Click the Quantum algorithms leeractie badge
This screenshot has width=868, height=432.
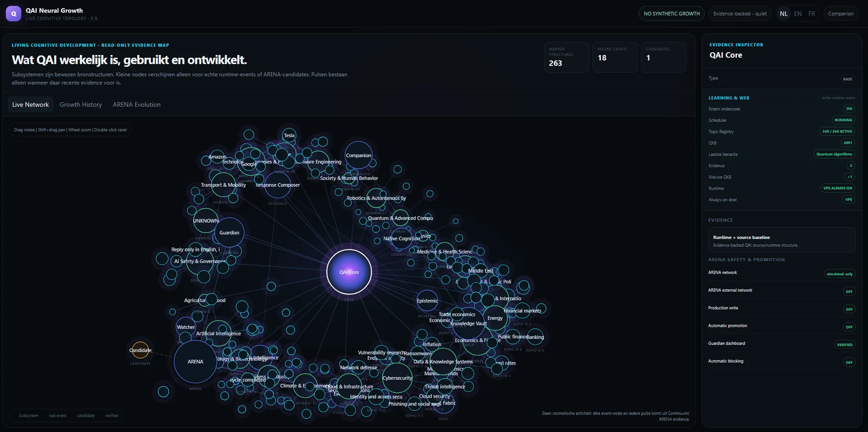coord(834,154)
